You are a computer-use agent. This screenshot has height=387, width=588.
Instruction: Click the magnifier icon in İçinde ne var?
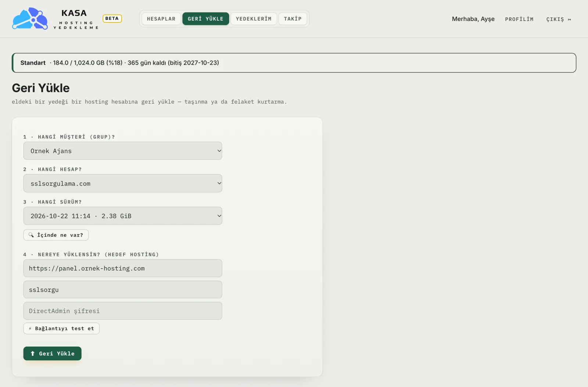31,235
